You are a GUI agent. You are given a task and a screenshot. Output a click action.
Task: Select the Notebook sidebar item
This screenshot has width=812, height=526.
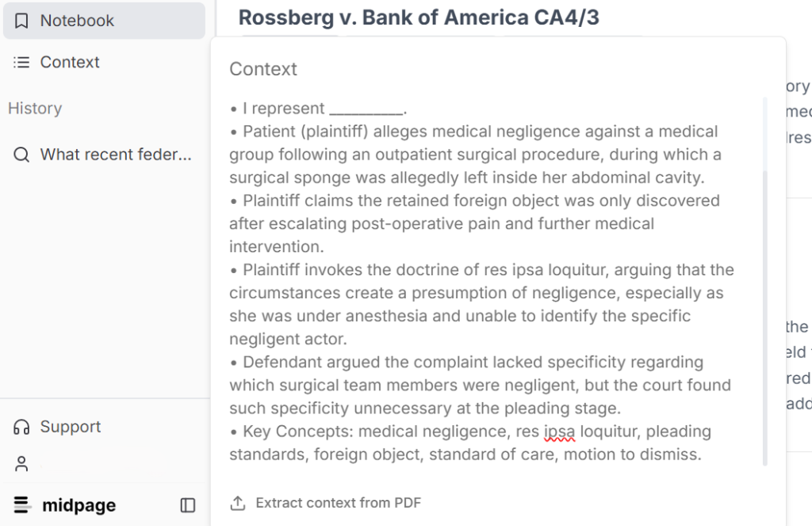click(x=77, y=21)
